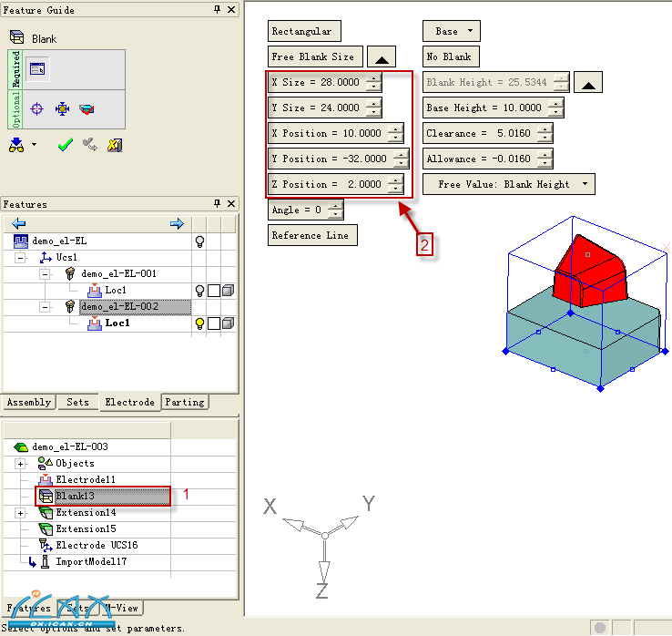The height and width of the screenshot is (636, 672).
Task: Toggle the yellow light bulb for bold Loc1
Action: (199, 323)
